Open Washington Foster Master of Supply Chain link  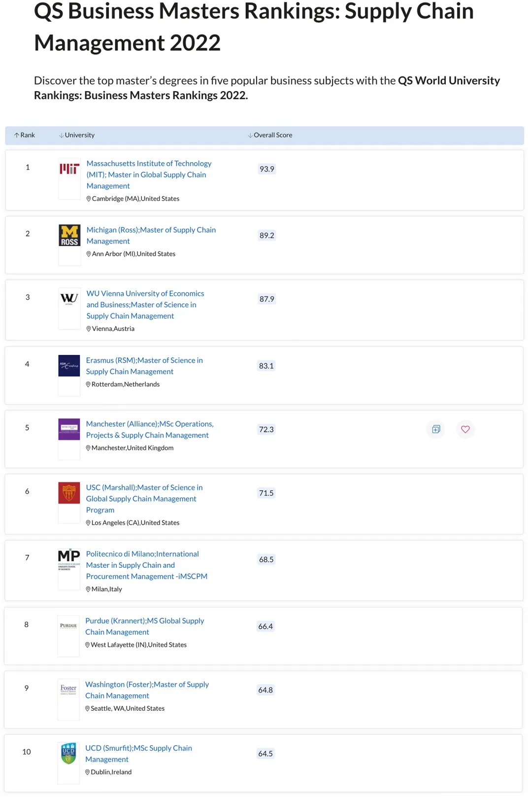[x=147, y=690]
